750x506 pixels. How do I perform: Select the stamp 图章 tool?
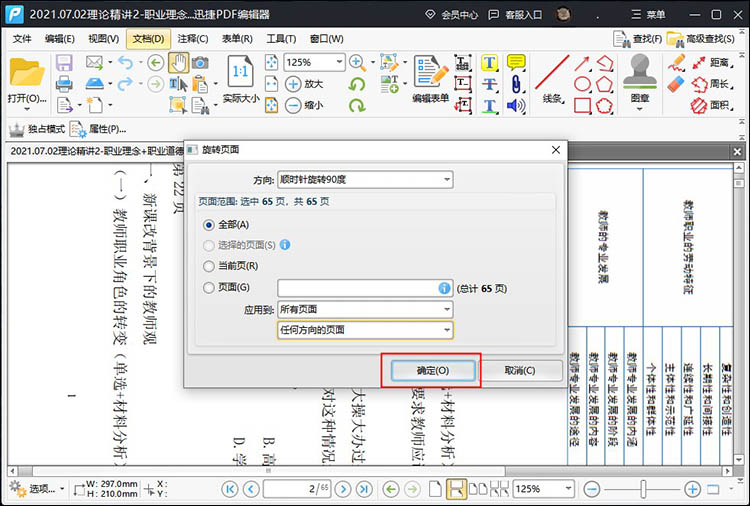640,77
